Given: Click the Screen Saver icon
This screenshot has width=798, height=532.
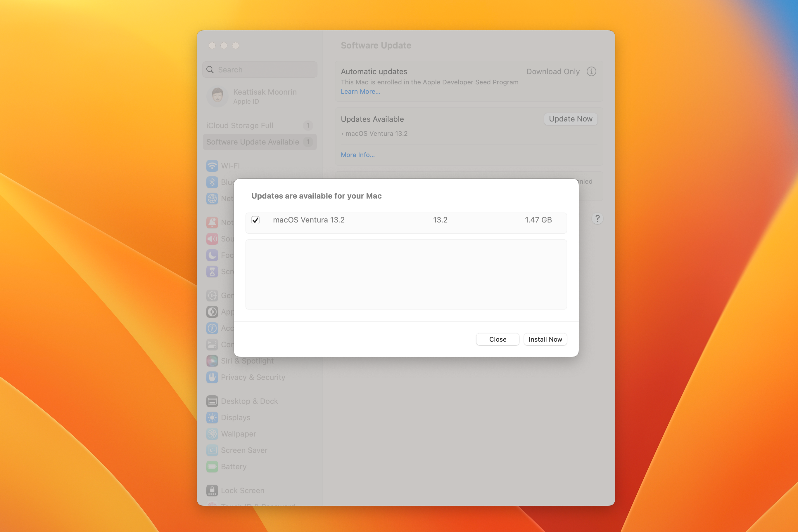Looking at the screenshot, I should 212,450.
